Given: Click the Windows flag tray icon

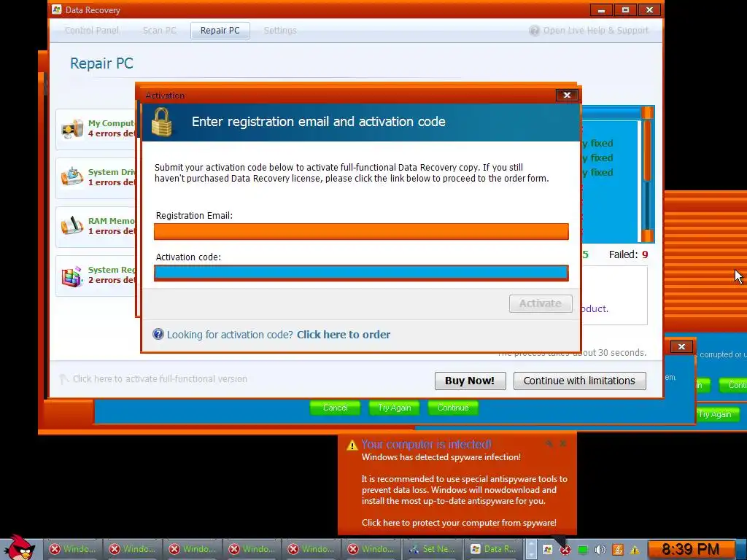Looking at the screenshot, I should [547, 550].
